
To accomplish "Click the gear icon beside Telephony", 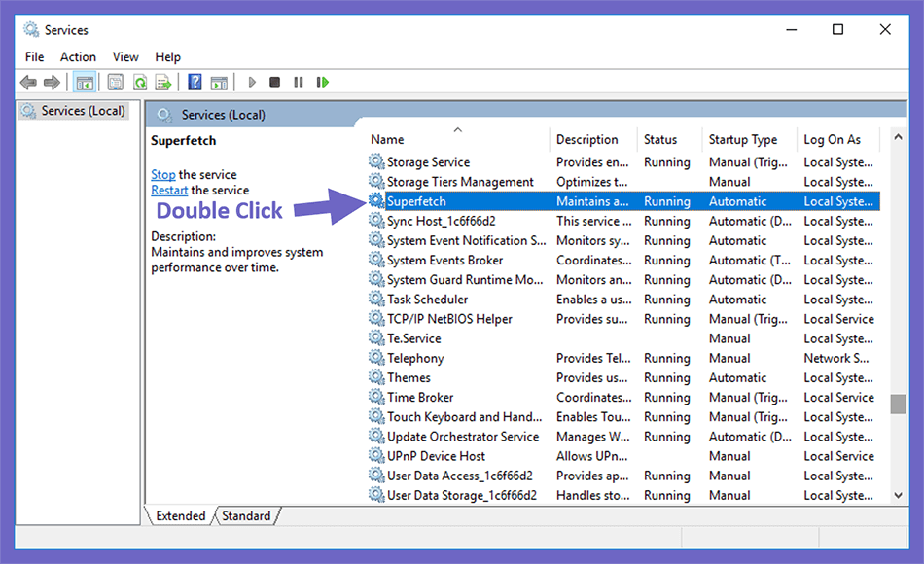I will point(376,357).
